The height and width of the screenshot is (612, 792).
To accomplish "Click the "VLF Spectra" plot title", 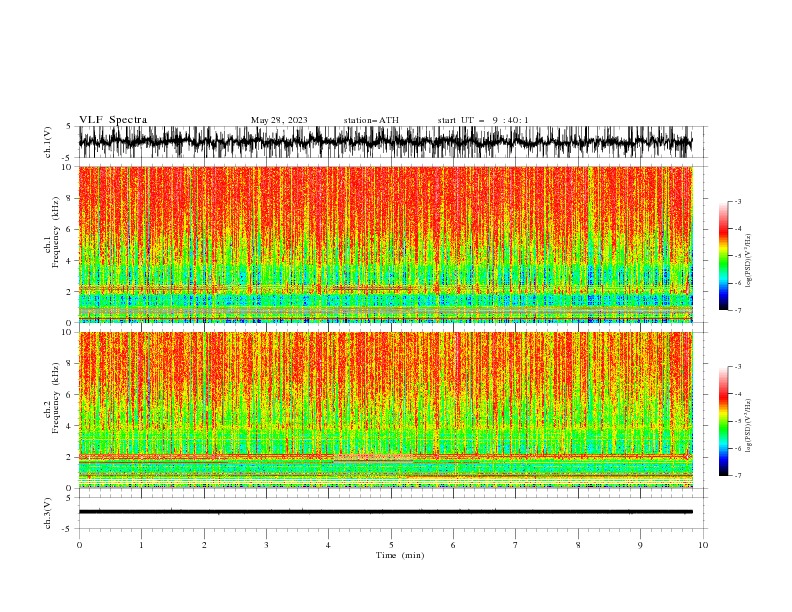I will pos(113,120).
